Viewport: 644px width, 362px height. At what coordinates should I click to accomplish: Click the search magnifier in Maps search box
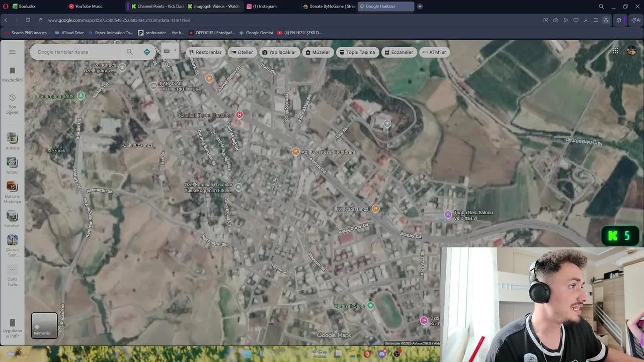129,52
